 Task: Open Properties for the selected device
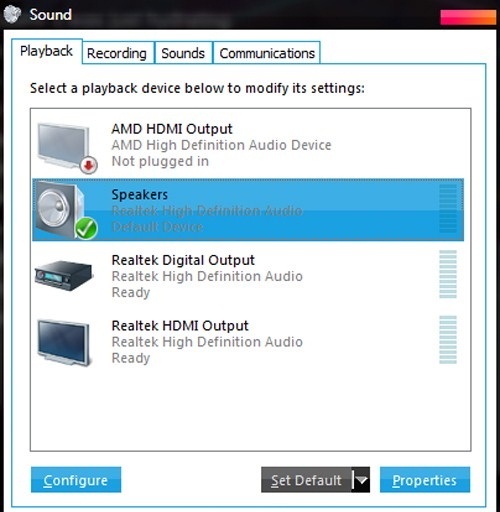(425, 480)
